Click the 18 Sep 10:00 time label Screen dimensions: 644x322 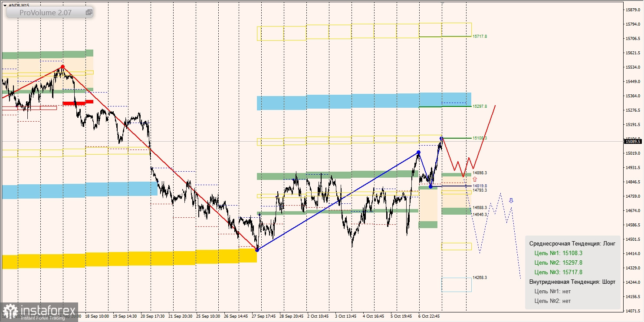[97, 317]
